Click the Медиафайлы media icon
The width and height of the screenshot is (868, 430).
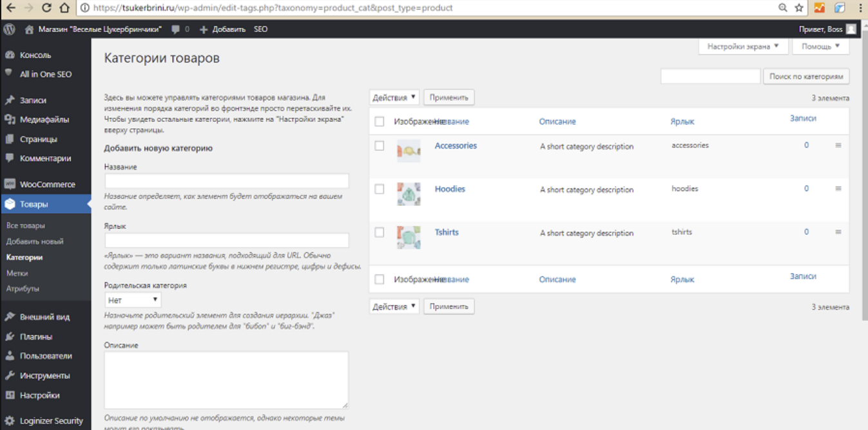pos(10,120)
